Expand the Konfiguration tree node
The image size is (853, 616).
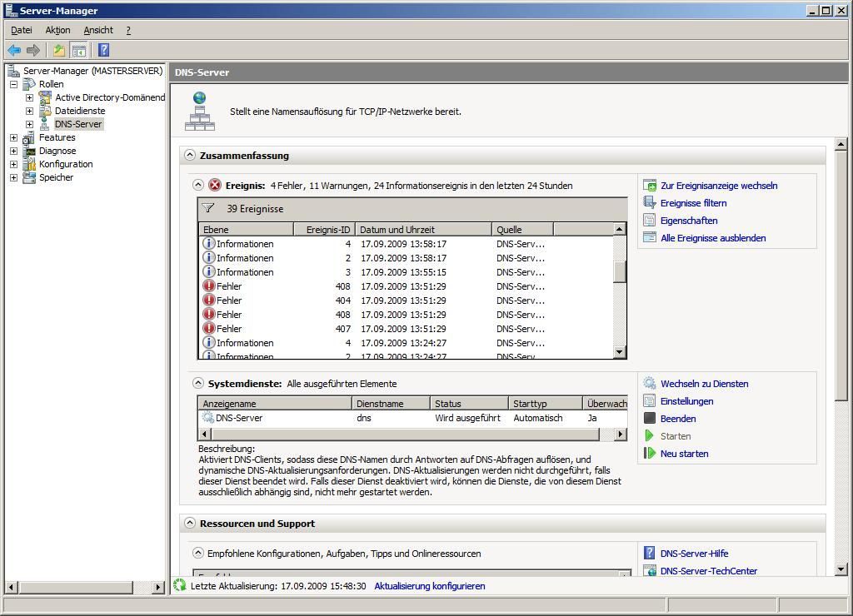[x=13, y=164]
